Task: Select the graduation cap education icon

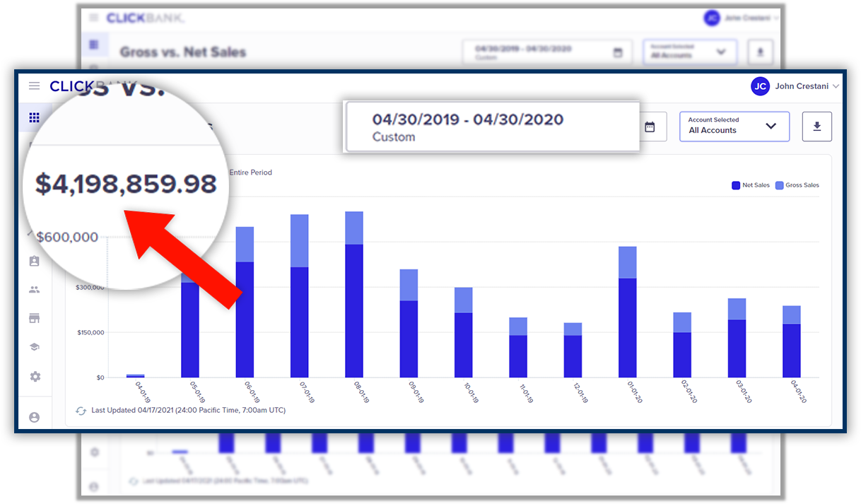Action: (34, 347)
